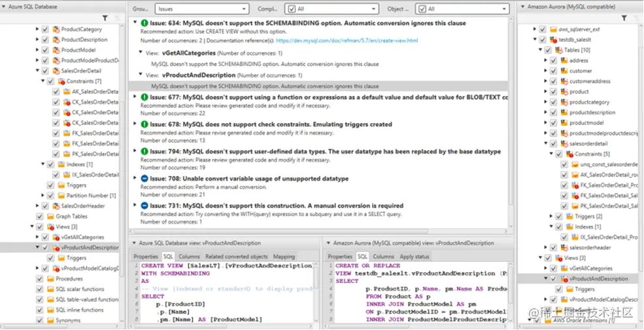Image resolution: width=644 pixels, height=330 pixels.
Task: Uncheck the ProductDescription table checkbox
Action: click(x=45, y=39)
